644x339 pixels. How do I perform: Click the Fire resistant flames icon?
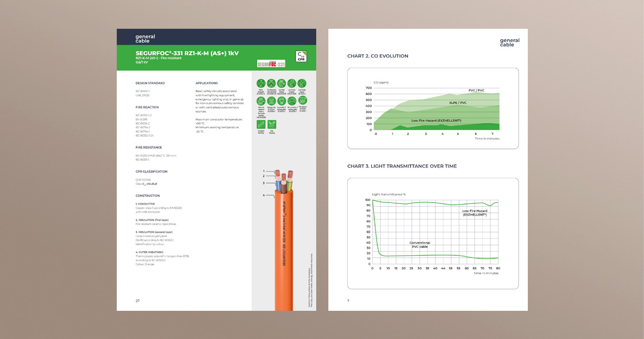(302, 101)
